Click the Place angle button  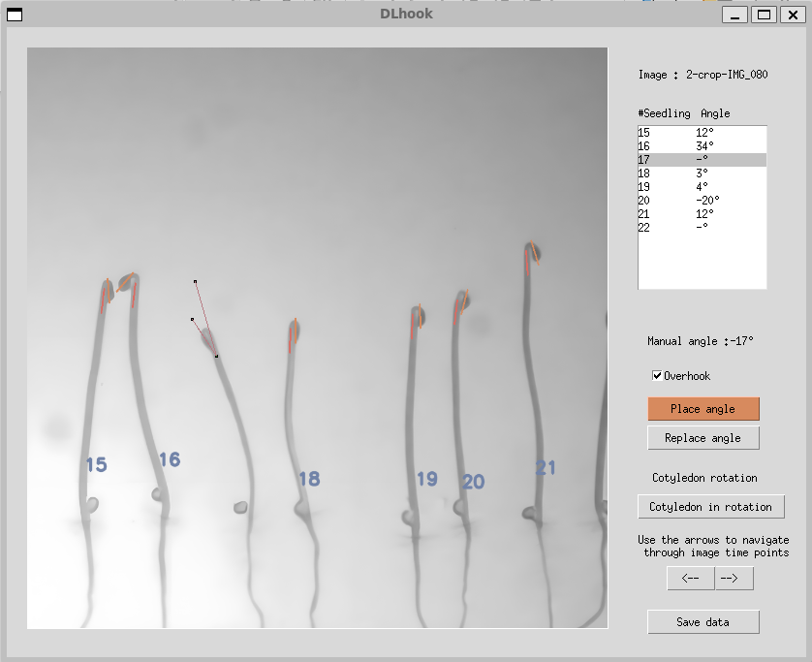coord(703,409)
